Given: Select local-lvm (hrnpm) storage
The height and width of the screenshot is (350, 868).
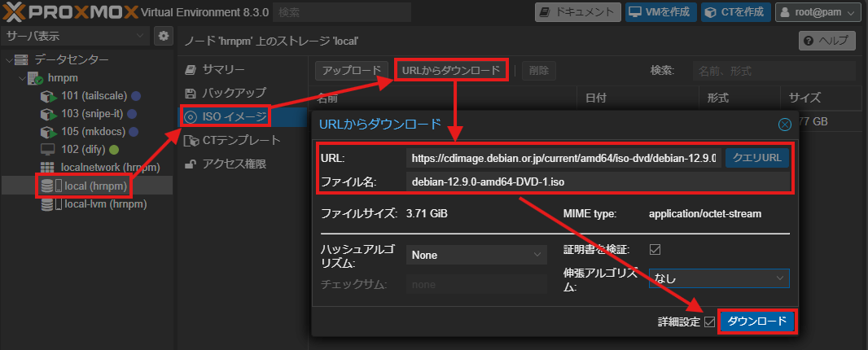Looking at the screenshot, I should click(105, 204).
